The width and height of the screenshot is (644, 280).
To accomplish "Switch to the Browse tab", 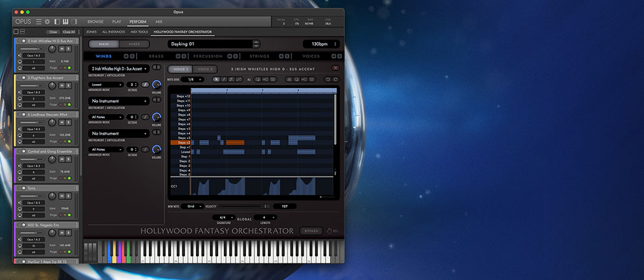I will (x=95, y=22).
